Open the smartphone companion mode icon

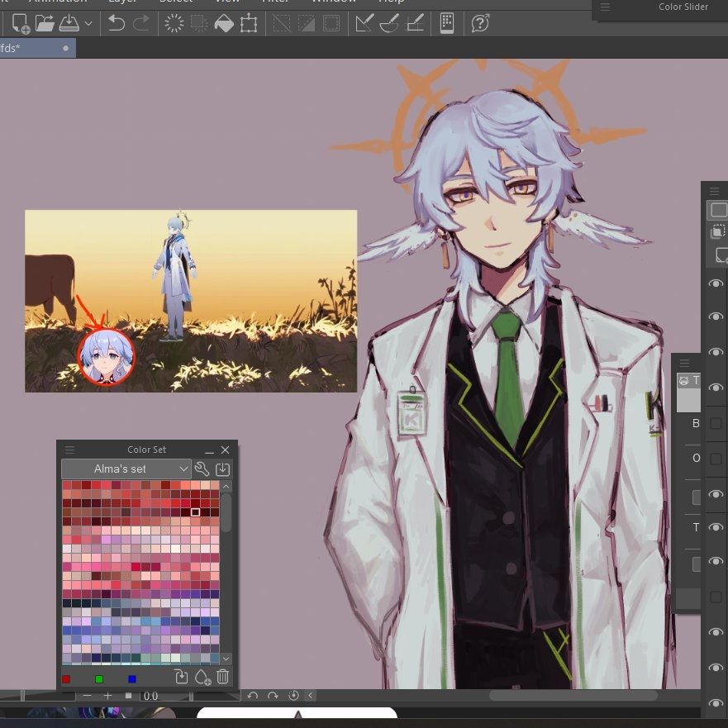click(447, 23)
